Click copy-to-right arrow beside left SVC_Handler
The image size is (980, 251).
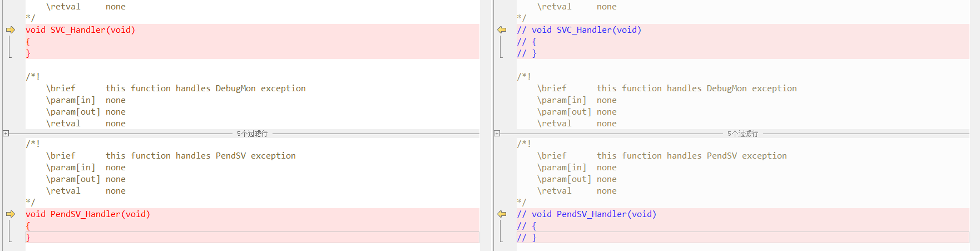pos(11,30)
